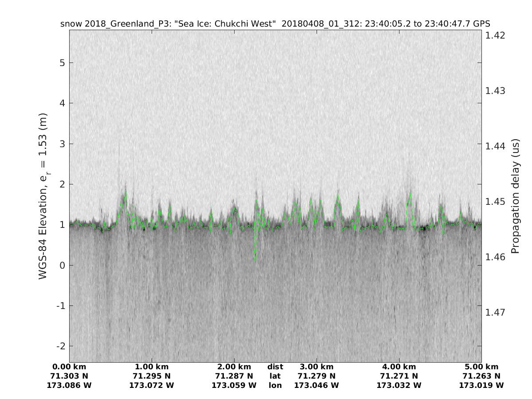Click the '71.295 N' latitude label
Image resolution: width=532 pixels, height=399 pixels.
pos(152,376)
